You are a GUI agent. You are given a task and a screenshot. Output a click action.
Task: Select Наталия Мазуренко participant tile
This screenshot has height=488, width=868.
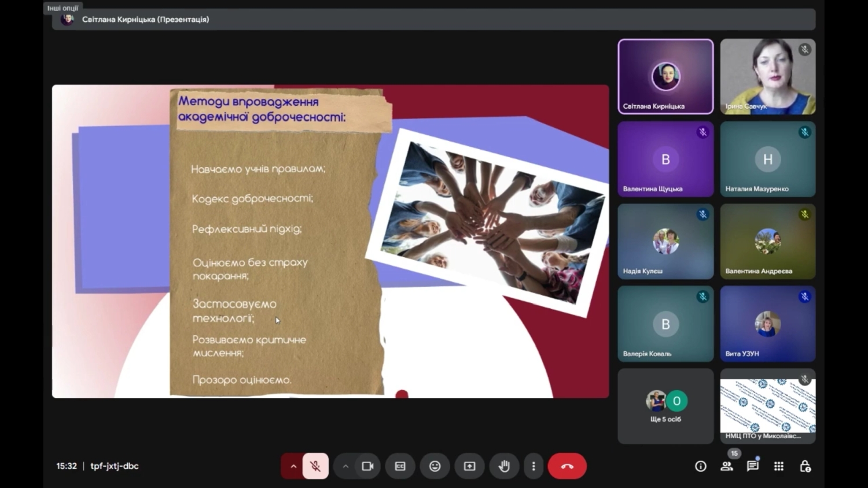click(768, 159)
